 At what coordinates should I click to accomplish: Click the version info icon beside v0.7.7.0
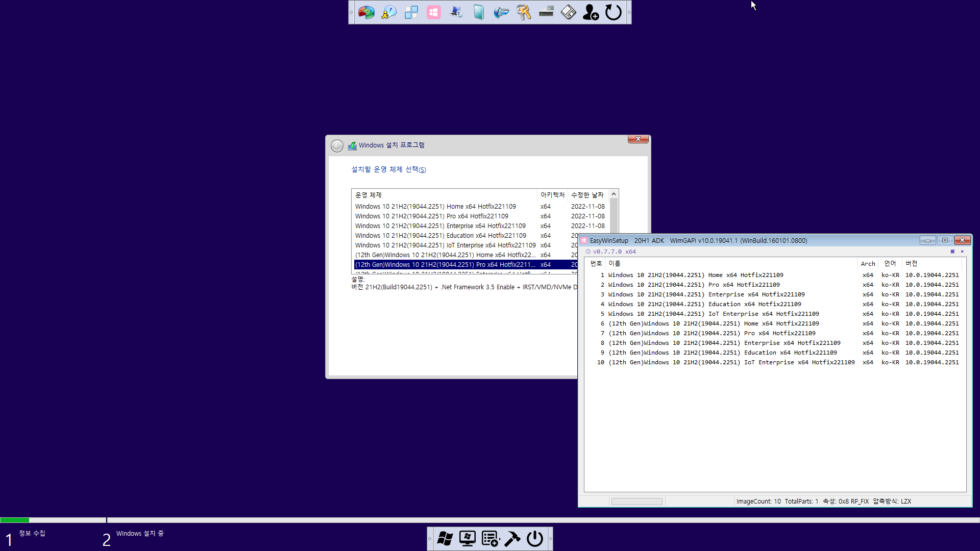pos(588,252)
